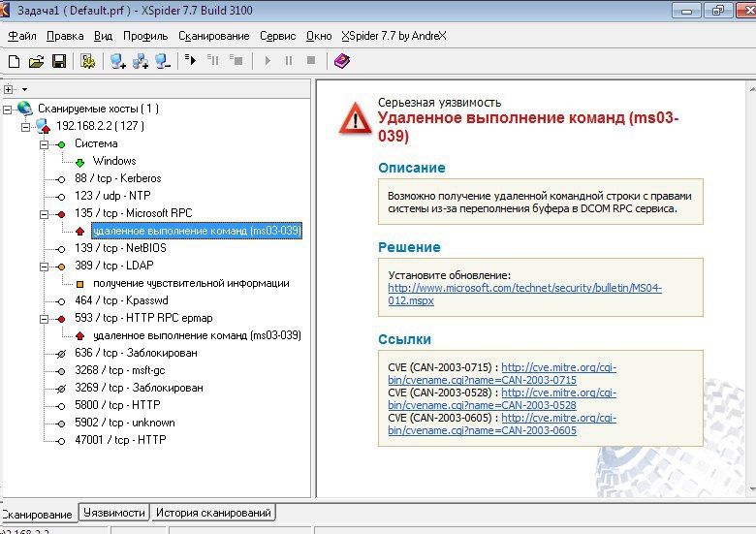This screenshot has height=534, width=756.
Task: Pause all scans using the pause icon
Action: [289, 61]
